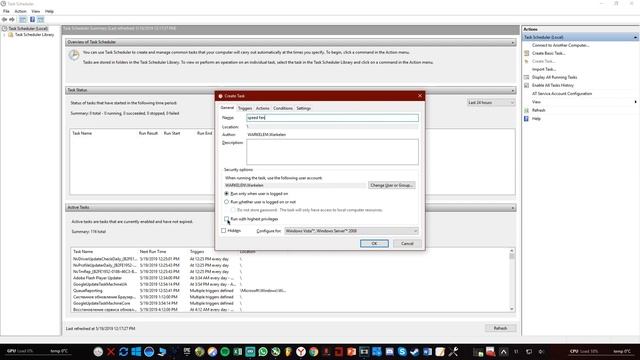The image size is (640, 360).
Task: Select Task Scheduler (Local) tree node
Action: point(28,29)
